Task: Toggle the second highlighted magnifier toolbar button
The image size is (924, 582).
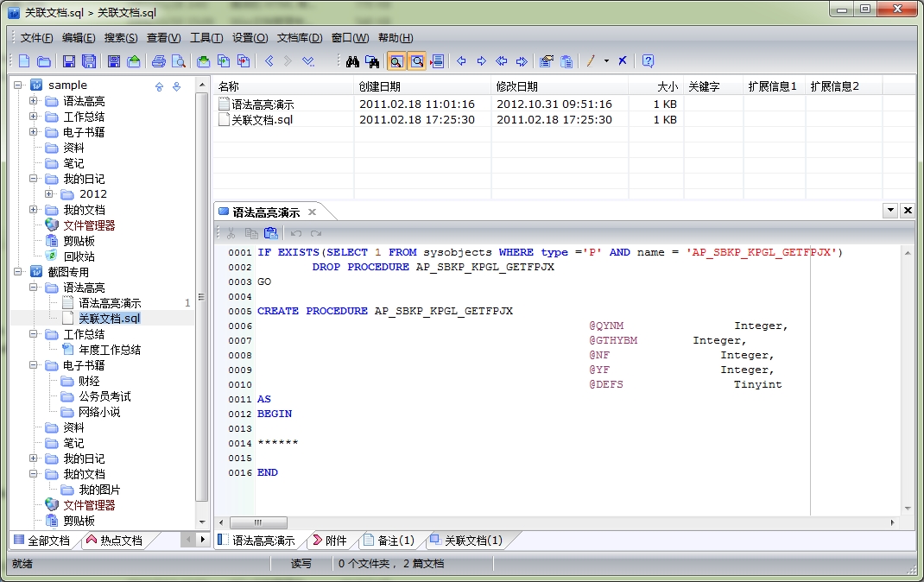Action: point(416,61)
